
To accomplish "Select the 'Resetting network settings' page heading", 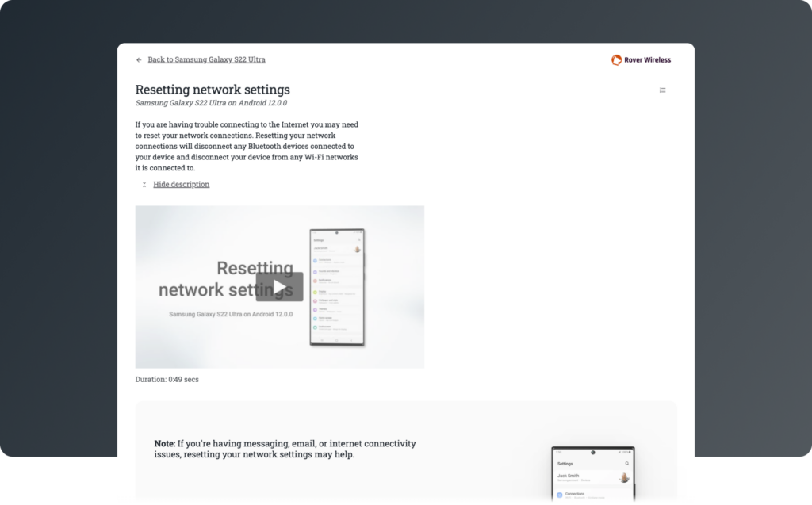I will pos(213,90).
